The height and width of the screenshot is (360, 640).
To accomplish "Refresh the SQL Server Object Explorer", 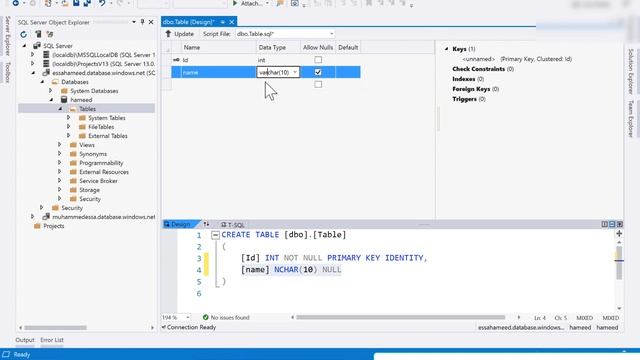I will 24,34.
